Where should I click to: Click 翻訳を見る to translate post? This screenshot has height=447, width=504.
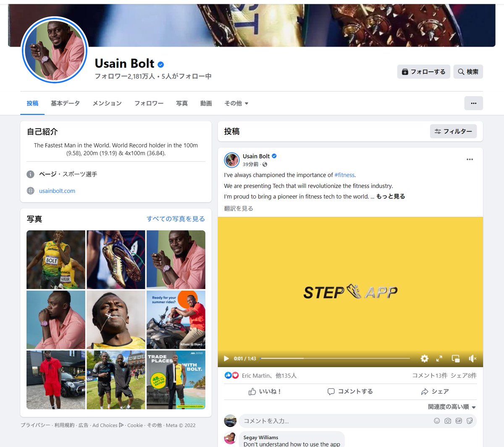tap(239, 208)
